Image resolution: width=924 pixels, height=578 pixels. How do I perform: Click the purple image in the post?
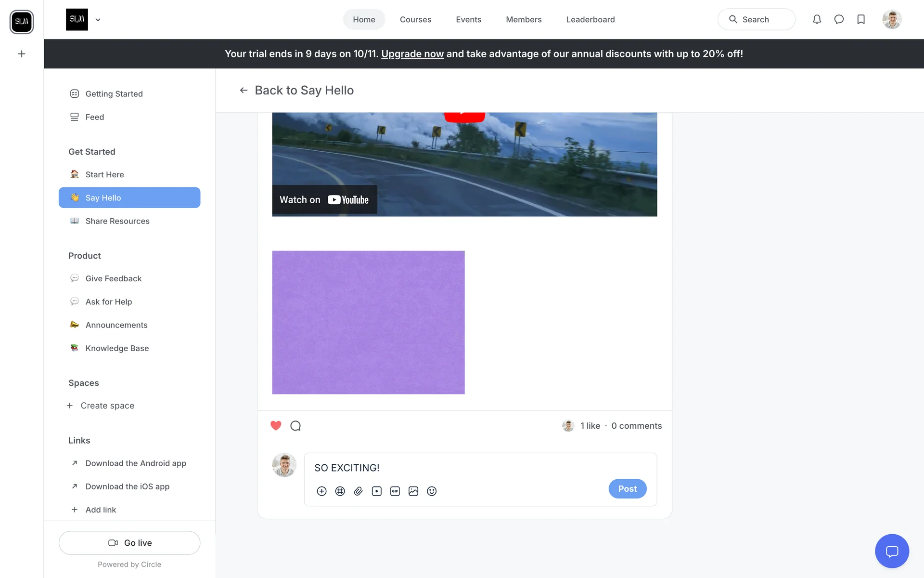(368, 322)
